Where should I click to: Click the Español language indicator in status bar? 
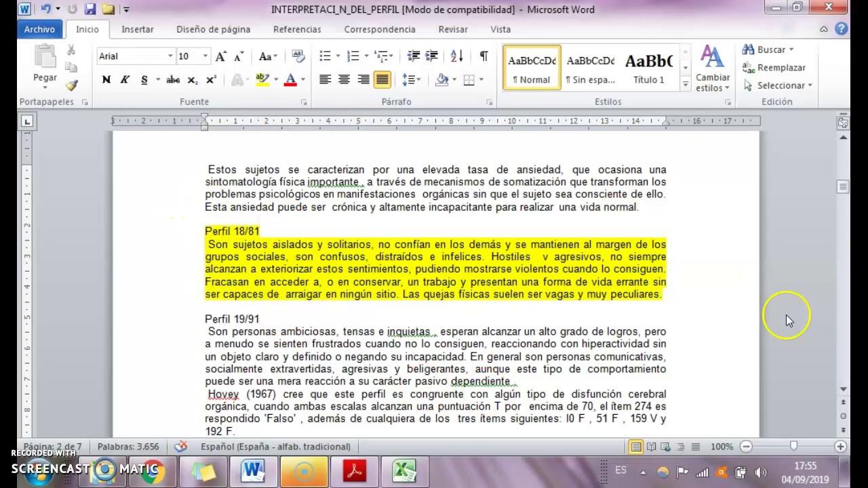click(275, 447)
